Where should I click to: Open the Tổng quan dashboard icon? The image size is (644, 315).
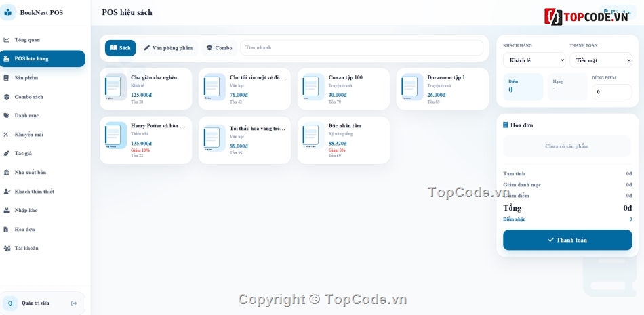pyautogui.click(x=7, y=40)
